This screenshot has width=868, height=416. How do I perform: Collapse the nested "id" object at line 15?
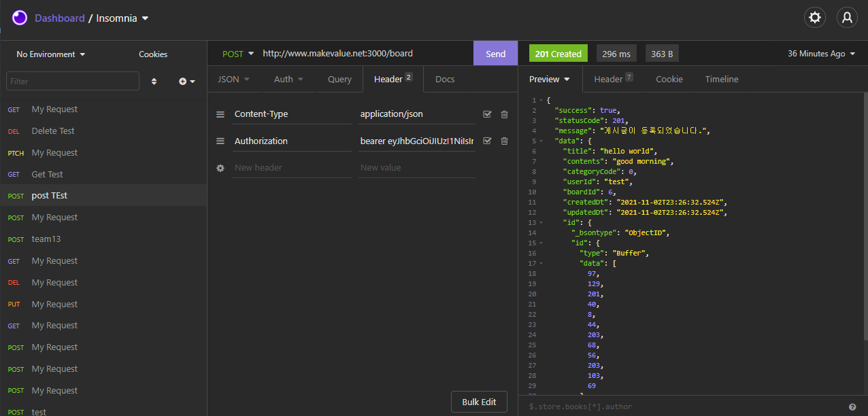tap(541, 243)
